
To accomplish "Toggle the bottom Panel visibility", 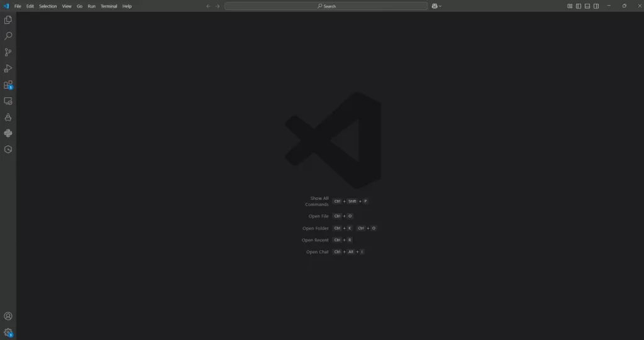I will point(587,6).
